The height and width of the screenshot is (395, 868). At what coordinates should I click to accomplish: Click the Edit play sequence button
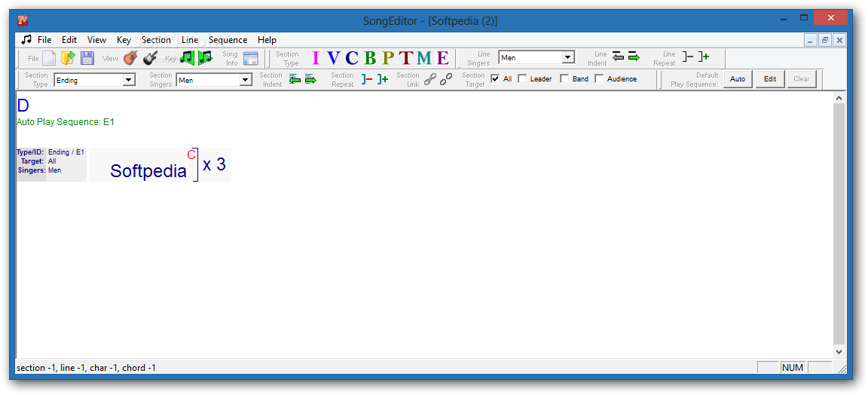pos(770,79)
